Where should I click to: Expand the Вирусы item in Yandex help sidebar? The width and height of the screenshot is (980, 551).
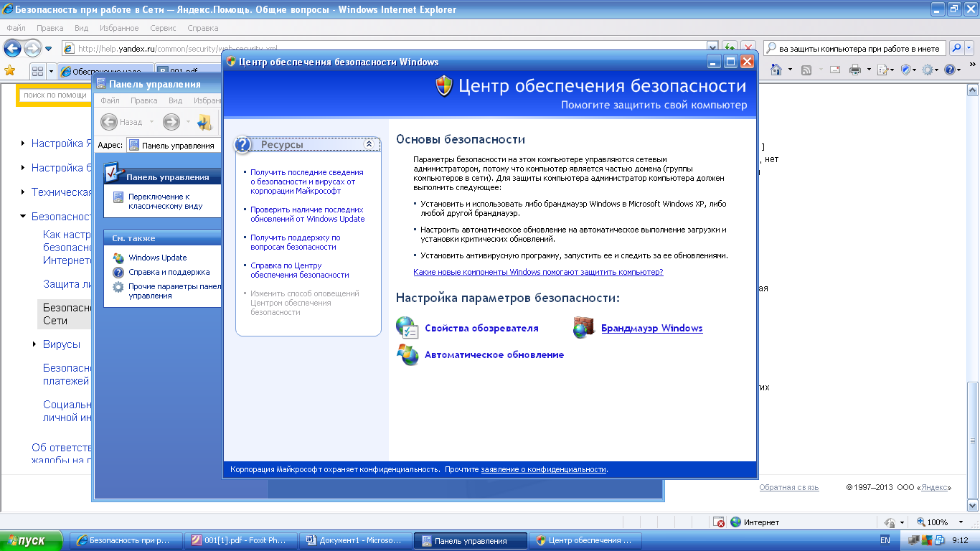pos(34,344)
